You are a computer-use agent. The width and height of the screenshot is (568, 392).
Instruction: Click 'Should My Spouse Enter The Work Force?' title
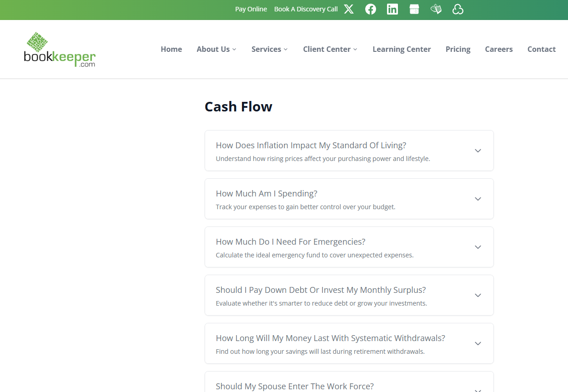(295, 387)
